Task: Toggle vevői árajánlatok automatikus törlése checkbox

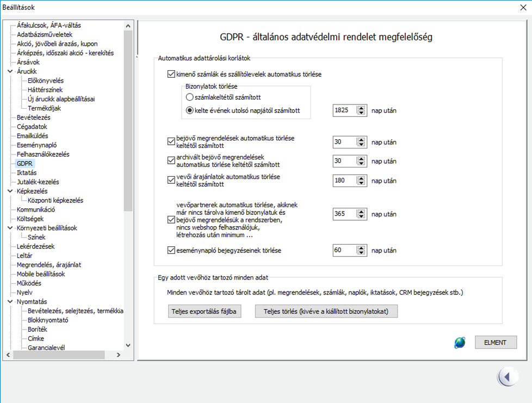Action: [171, 180]
